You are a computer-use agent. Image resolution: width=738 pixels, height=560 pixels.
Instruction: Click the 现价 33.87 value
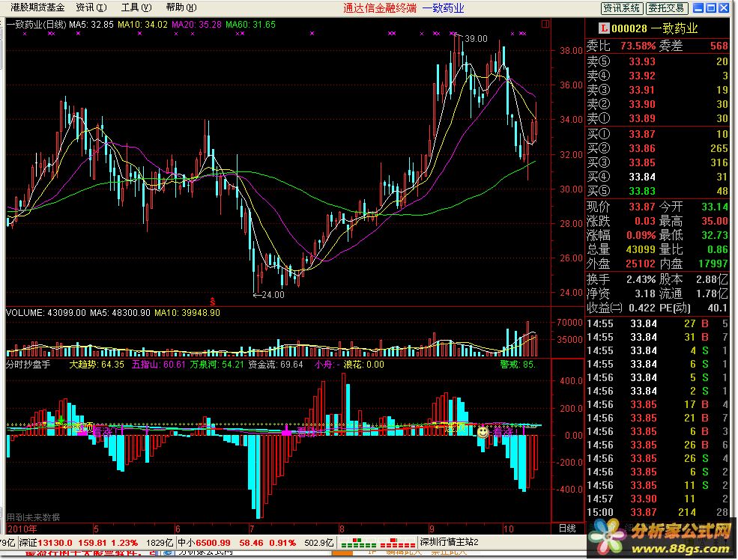(x=642, y=207)
